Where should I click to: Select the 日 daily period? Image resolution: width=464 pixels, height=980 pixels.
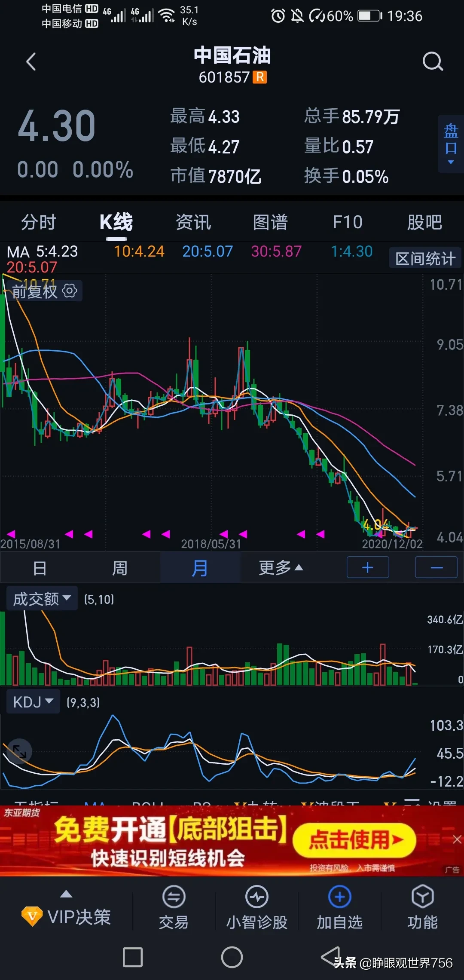click(40, 568)
